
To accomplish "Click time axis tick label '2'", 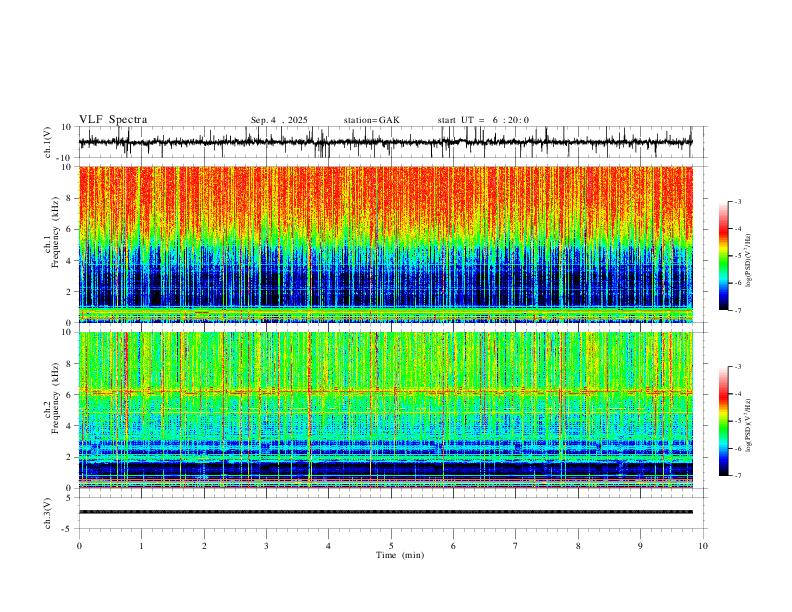I will click(204, 546).
